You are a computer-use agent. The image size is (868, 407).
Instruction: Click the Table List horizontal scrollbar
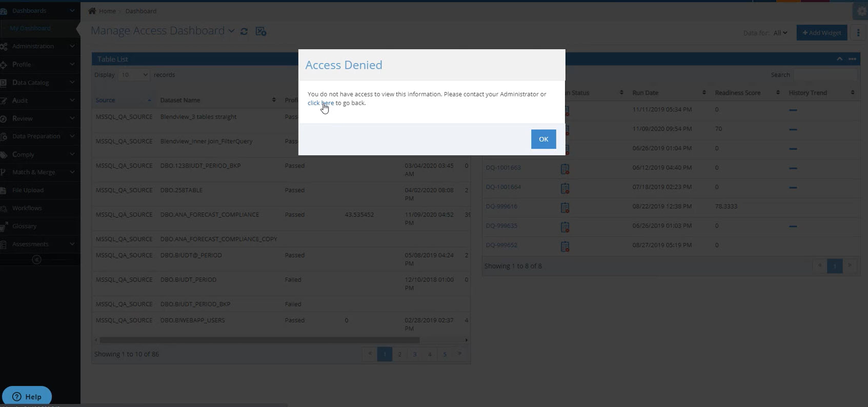259,340
